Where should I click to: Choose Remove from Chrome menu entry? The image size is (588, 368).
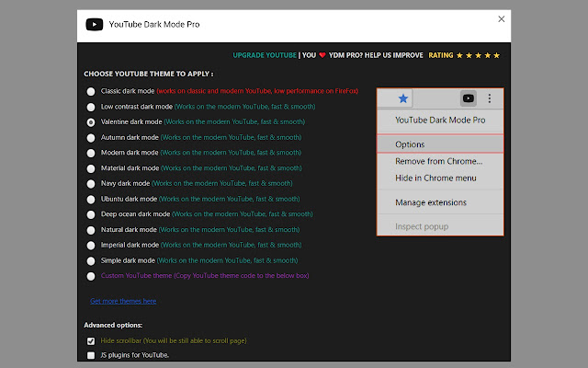click(x=440, y=161)
